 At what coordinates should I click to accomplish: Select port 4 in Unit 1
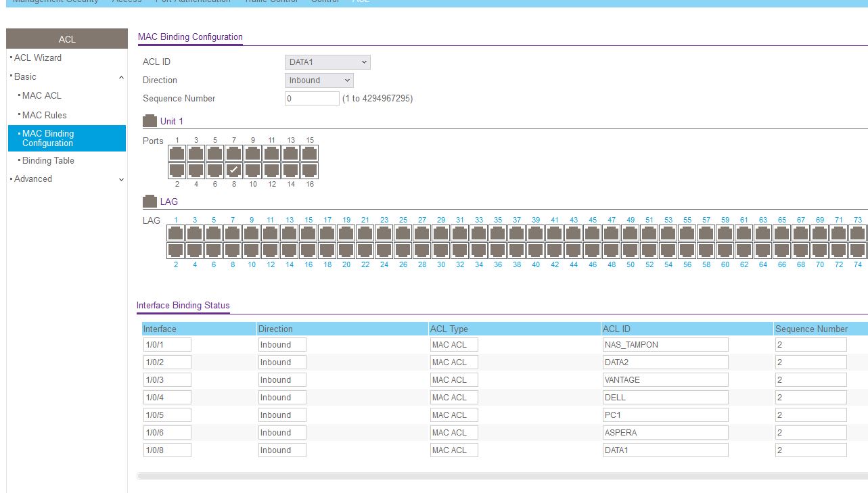click(196, 170)
